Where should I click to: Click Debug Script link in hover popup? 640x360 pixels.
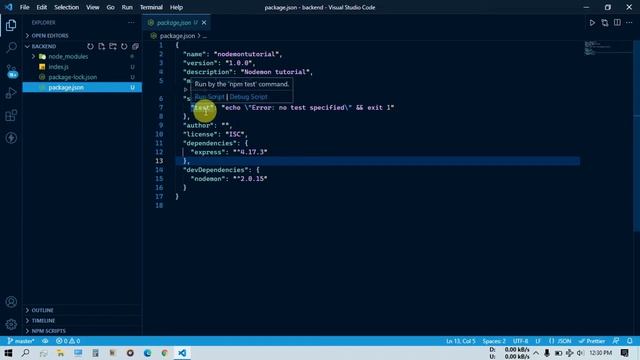pyautogui.click(x=248, y=97)
